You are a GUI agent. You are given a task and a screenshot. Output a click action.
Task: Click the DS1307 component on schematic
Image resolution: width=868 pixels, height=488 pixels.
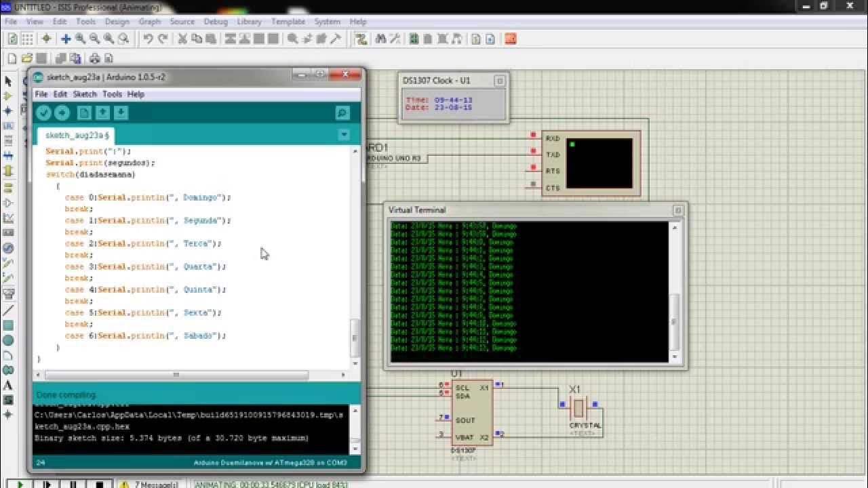pos(472,413)
